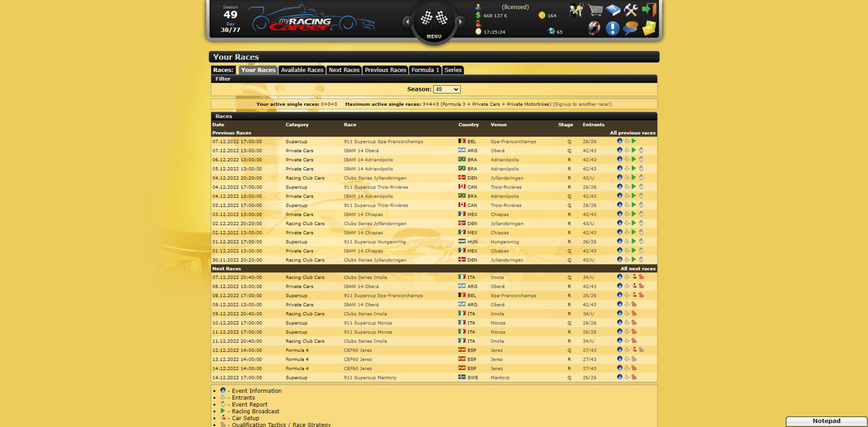Click Signup to another race link
Image resolution: width=868 pixels, height=427 pixels.
pyautogui.click(x=582, y=104)
